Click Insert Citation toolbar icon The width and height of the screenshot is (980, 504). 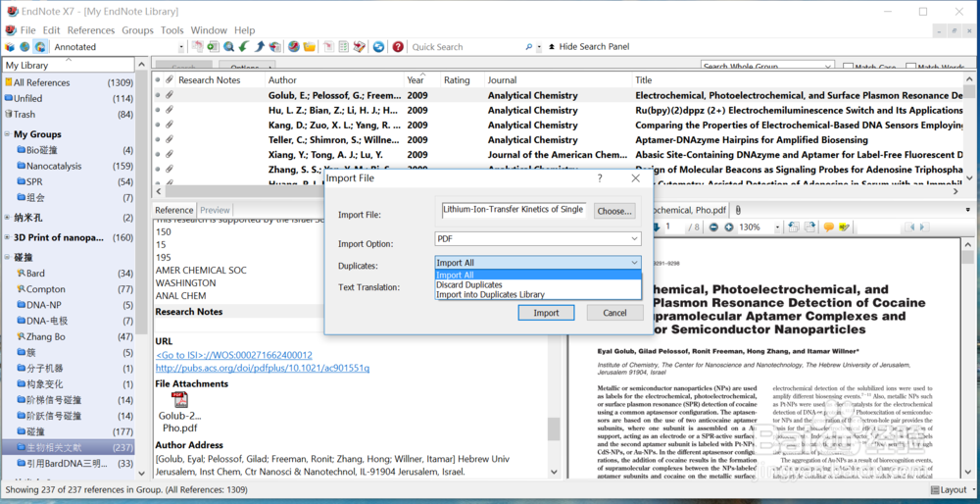tap(328, 47)
